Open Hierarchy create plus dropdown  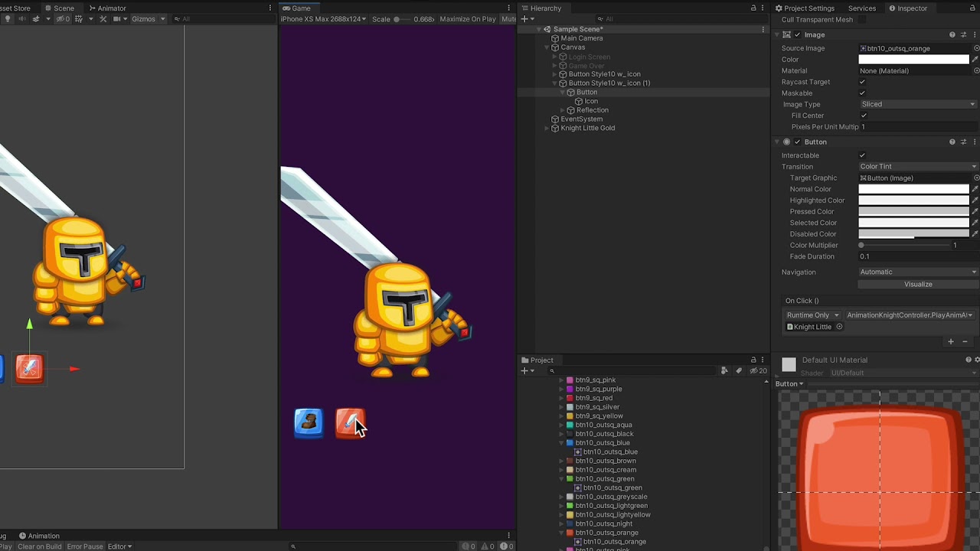(527, 18)
